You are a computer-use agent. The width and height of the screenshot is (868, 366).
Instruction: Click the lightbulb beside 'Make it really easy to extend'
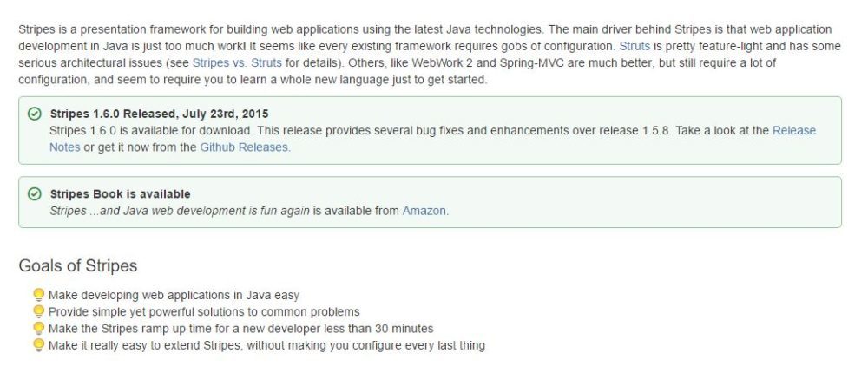pyautogui.click(x=38, y=345)
